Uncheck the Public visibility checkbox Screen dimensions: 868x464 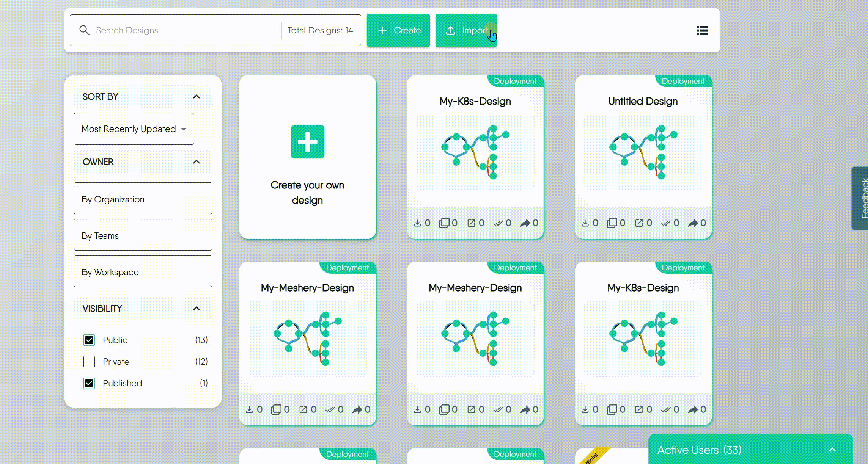(89, 340)
